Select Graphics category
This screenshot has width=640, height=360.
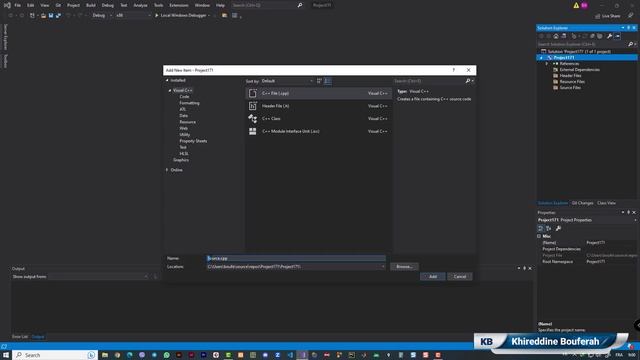coord(181,160)
